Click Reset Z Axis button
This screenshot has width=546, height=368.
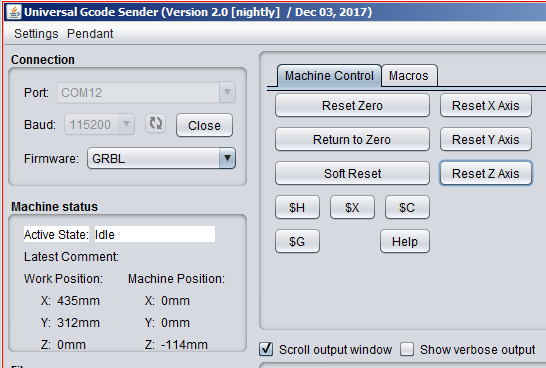click(x=486, y=173)
